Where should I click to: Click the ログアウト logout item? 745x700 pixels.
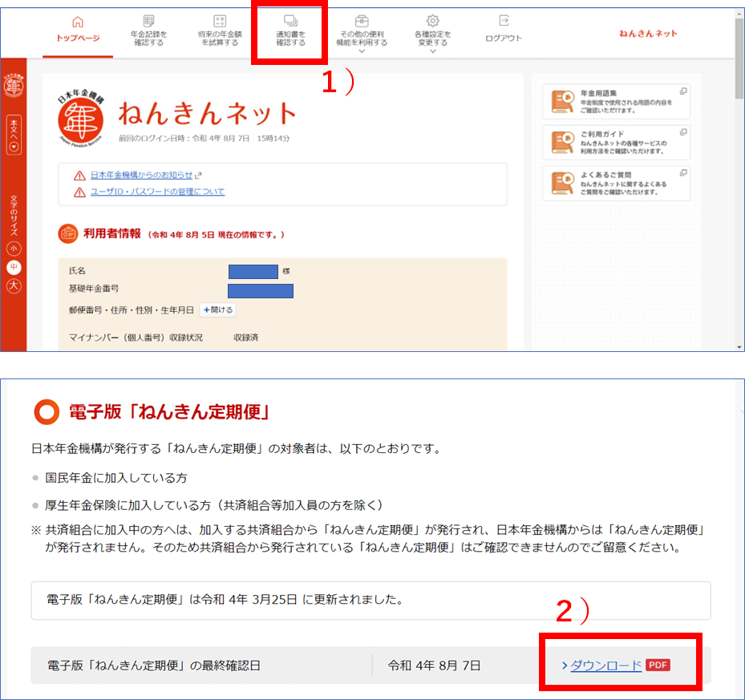pos(504,30)
